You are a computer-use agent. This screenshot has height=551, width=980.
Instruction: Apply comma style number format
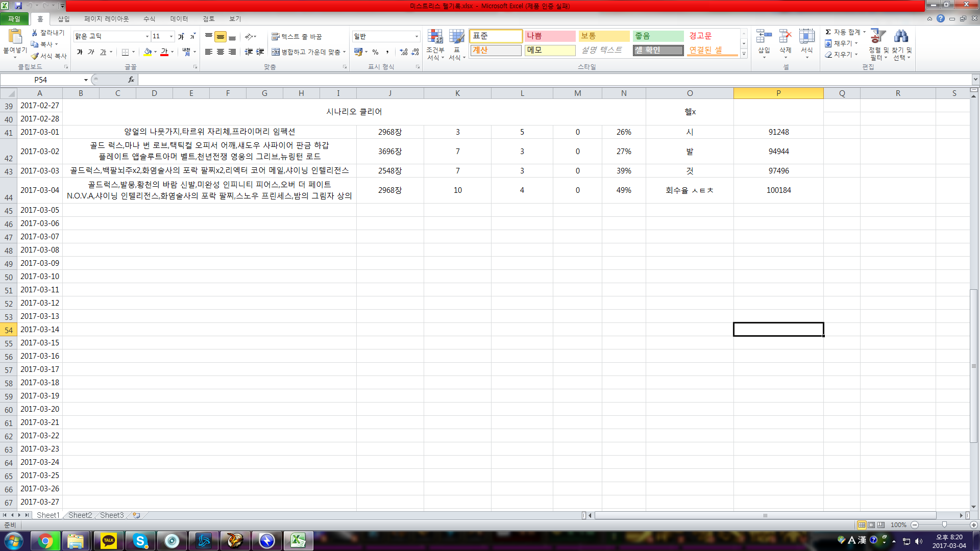click(x=387, y=52)
